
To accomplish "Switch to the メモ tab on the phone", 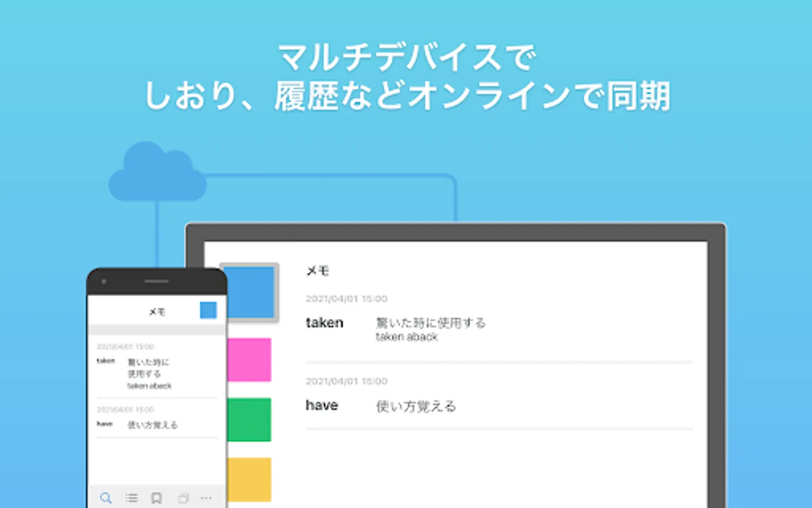I will [x=157, y=310].
